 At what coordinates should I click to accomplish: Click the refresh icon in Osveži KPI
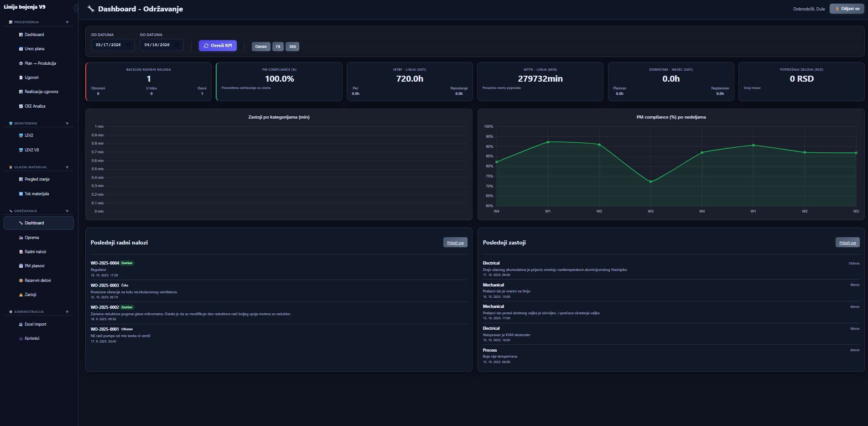click(206, 46)
